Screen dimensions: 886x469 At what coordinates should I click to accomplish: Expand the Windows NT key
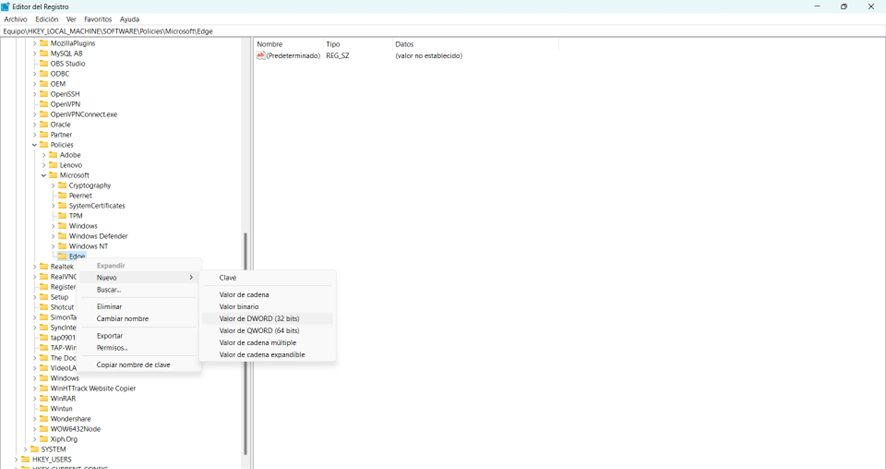[53, 246]
